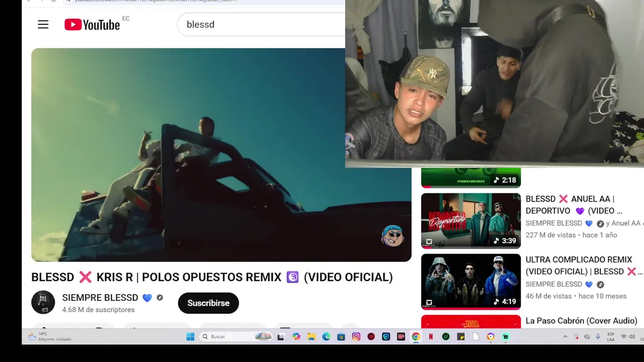Open the Chrome profile icon in taskbar

(491, 337)
